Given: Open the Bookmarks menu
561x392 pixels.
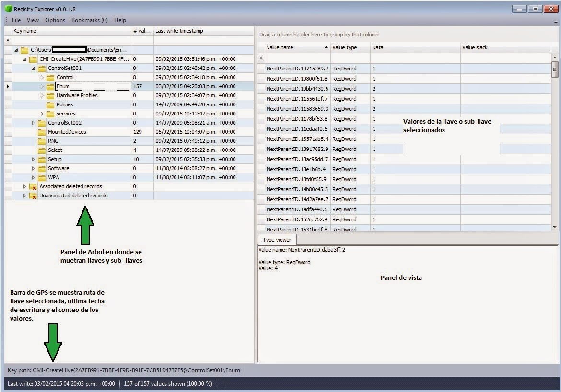Looking at the screenshot, I should pos(89,20).
